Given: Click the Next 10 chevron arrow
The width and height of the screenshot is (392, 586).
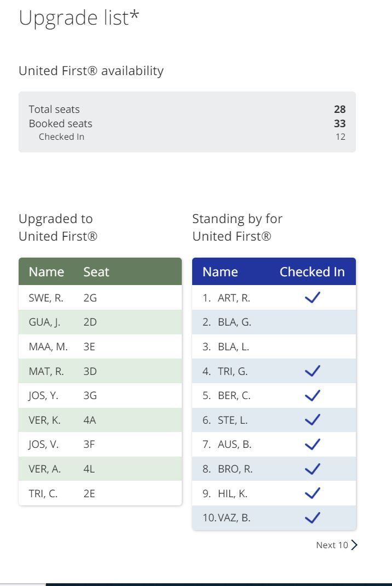Looking at the screenshot, I should (355, 545).
